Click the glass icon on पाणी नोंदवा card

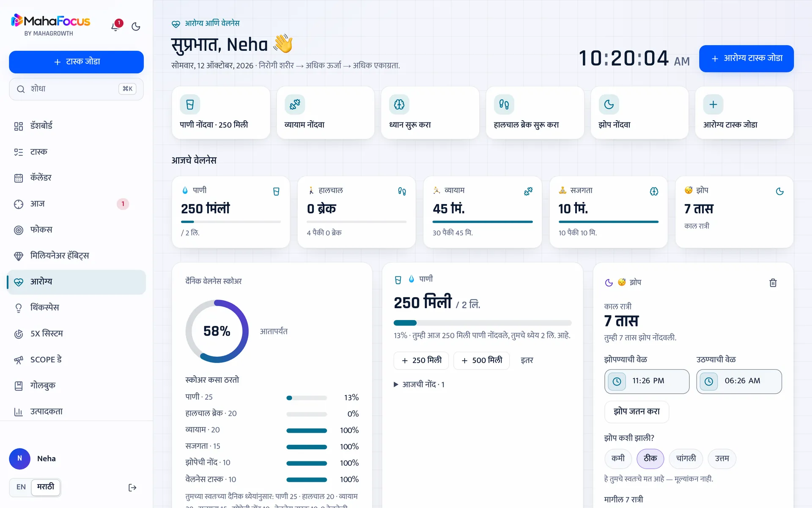[190, 105]
